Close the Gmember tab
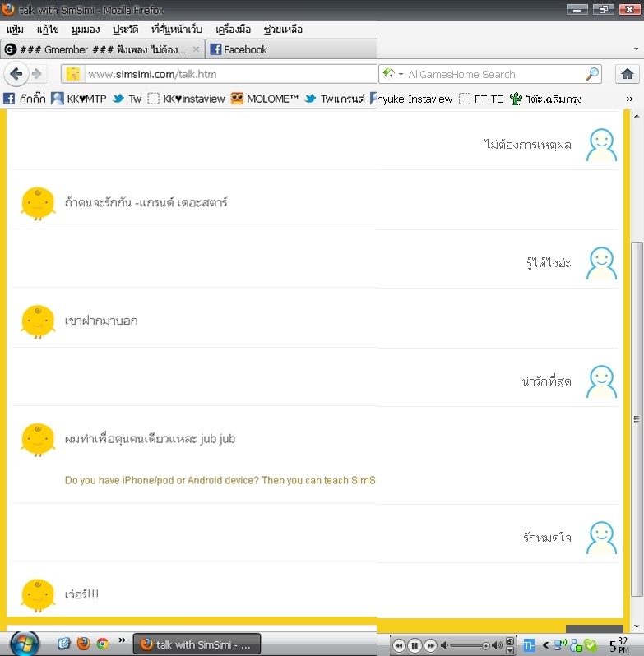 [x=196, y=49]
